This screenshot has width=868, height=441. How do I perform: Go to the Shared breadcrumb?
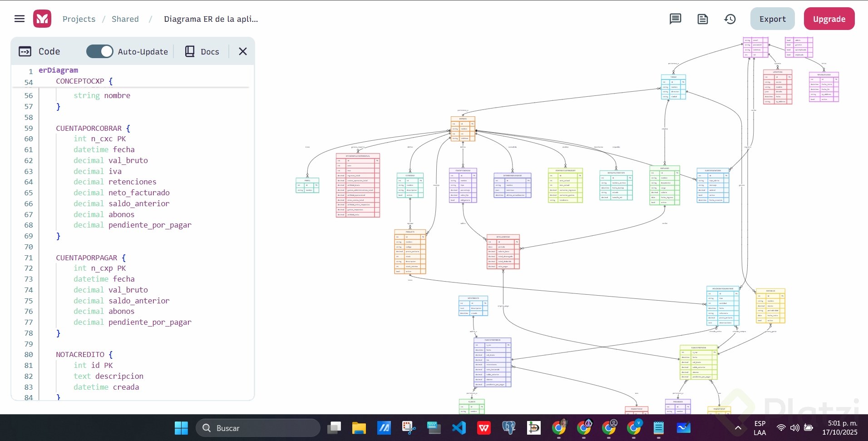[125, 19]
